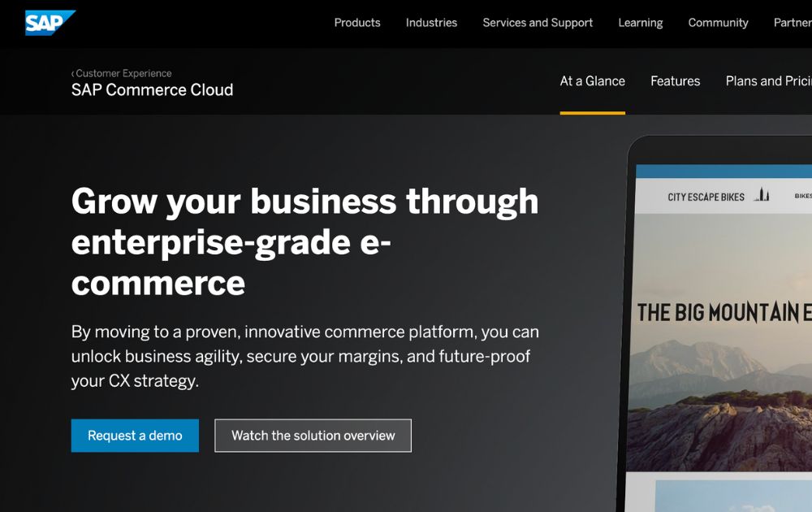Screen dimensions: 812x512
Task: Open the Partner menu item
Action: (x=793, y=23)
